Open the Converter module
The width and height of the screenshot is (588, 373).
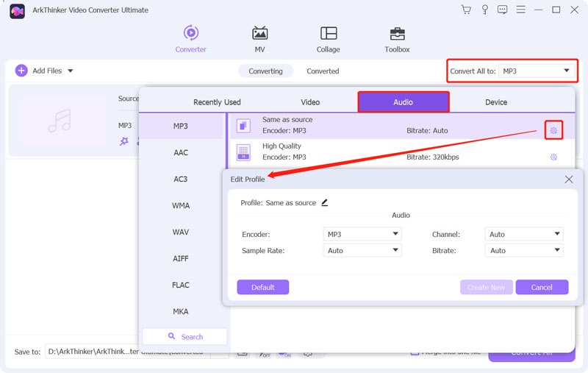pyautogui.click(x=191, y=39)
